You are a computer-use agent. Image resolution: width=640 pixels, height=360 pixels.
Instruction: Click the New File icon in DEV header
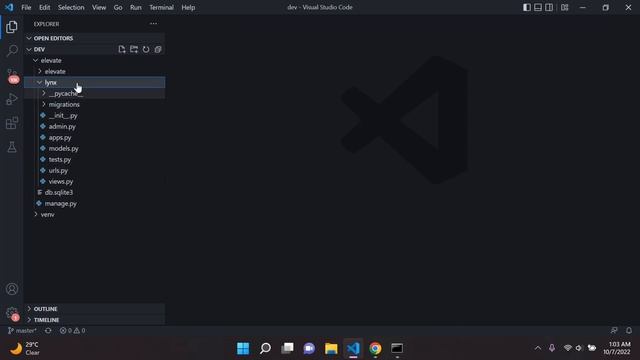[x=122, y=49]
